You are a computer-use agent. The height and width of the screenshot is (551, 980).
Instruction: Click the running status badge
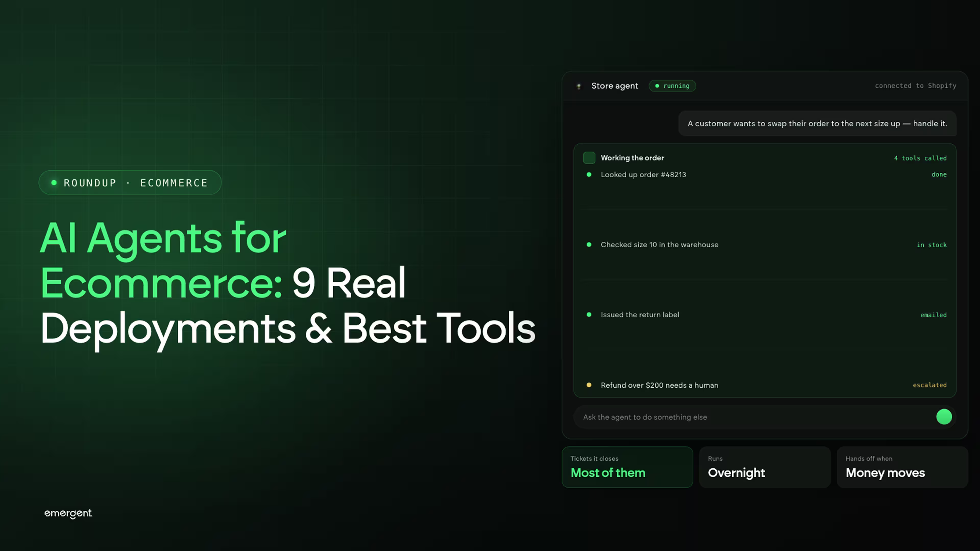(672, 86)
